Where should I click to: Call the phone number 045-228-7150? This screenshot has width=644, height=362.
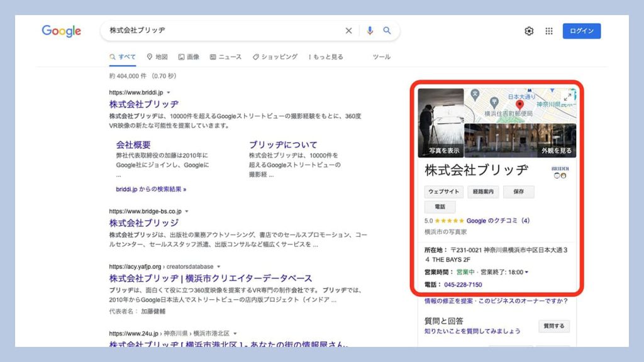[463, 285]
